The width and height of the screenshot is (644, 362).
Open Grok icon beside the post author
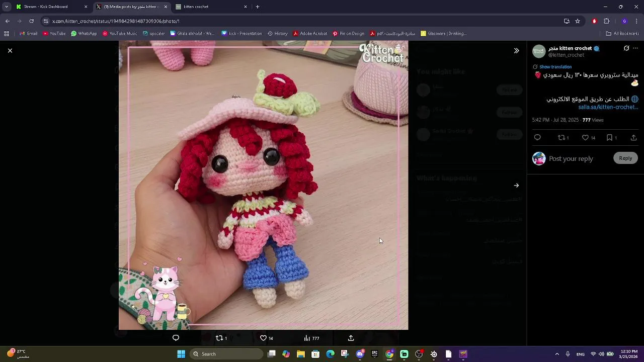(626, 48)
